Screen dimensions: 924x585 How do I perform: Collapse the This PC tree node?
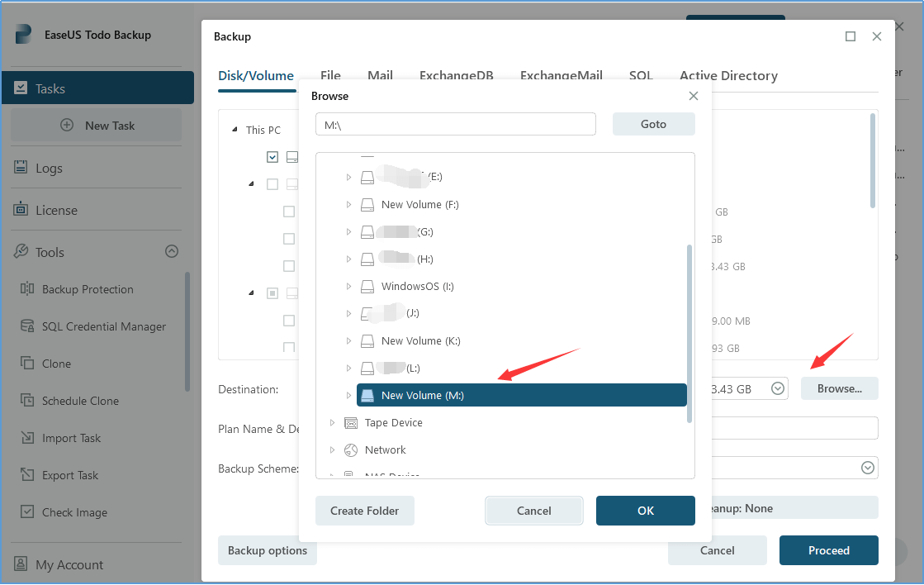[x=235, y=129]
